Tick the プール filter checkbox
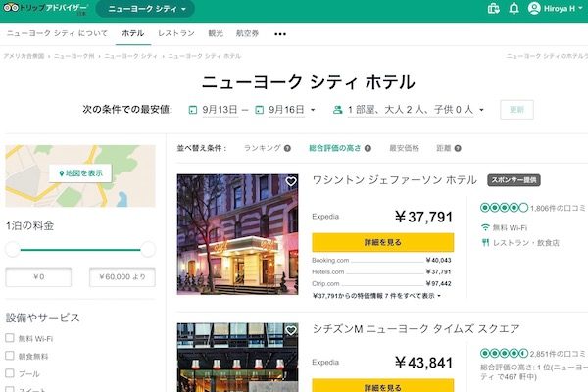 point(10,373)
